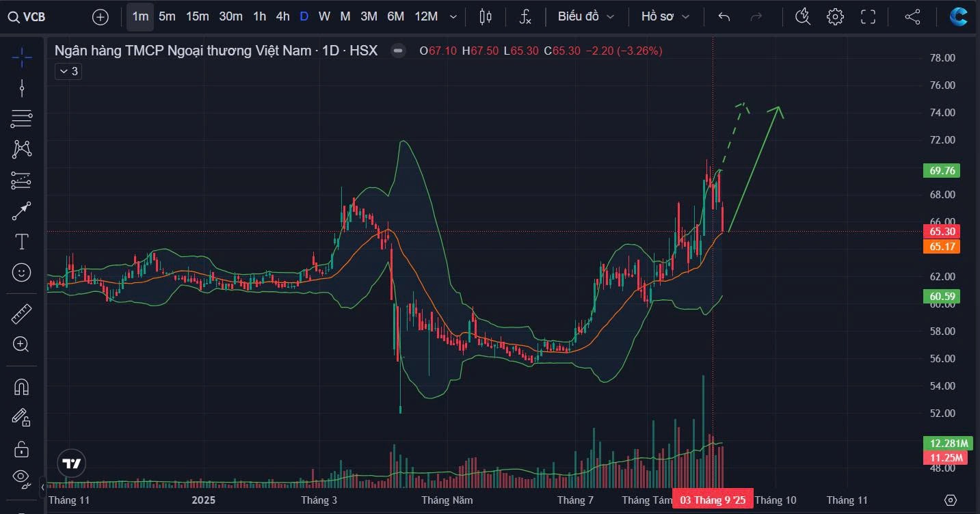The image size is (980, 514).
Task: Select the zoom in tool
Action: pos(22,344)
